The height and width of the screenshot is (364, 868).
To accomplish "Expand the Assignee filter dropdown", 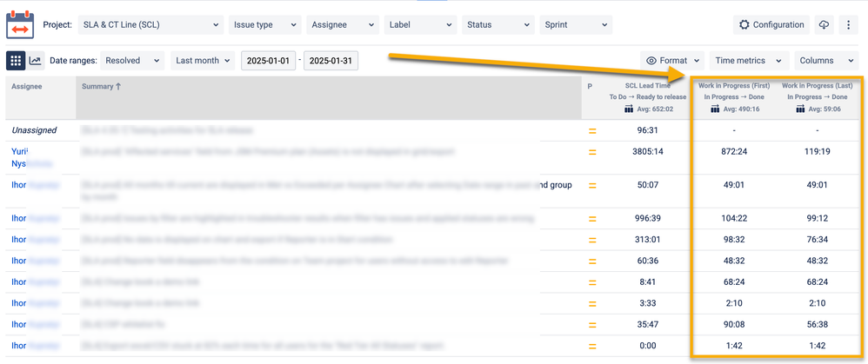I will point(343,25).
